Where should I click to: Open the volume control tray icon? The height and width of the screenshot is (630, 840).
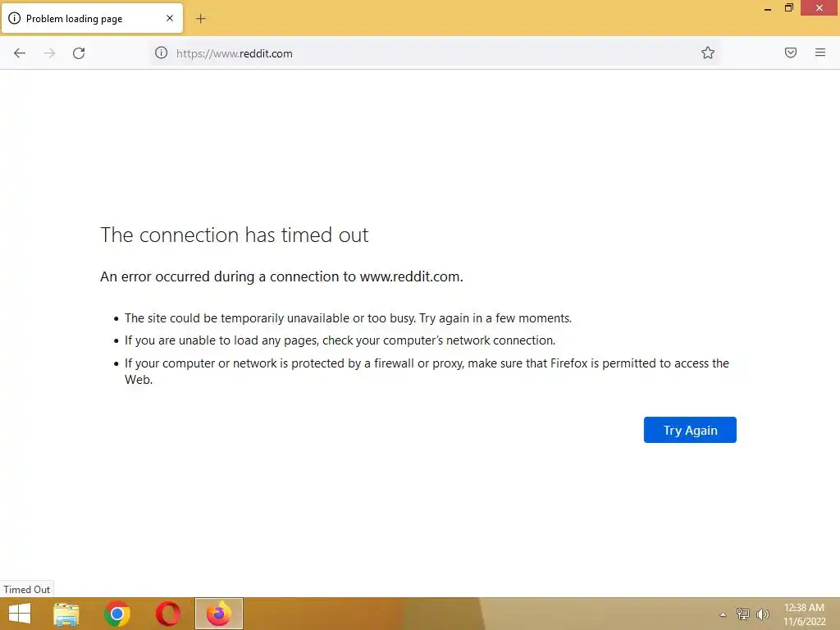point(763,614)
